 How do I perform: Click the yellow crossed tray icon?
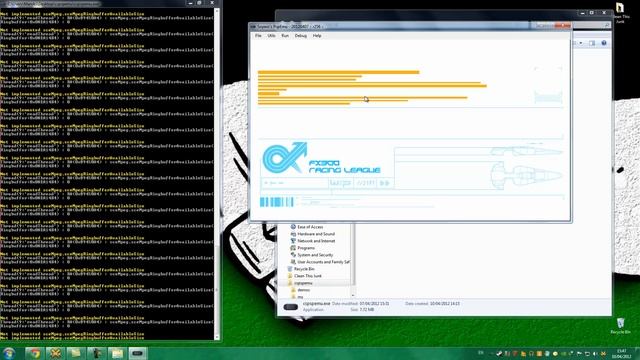603,353
